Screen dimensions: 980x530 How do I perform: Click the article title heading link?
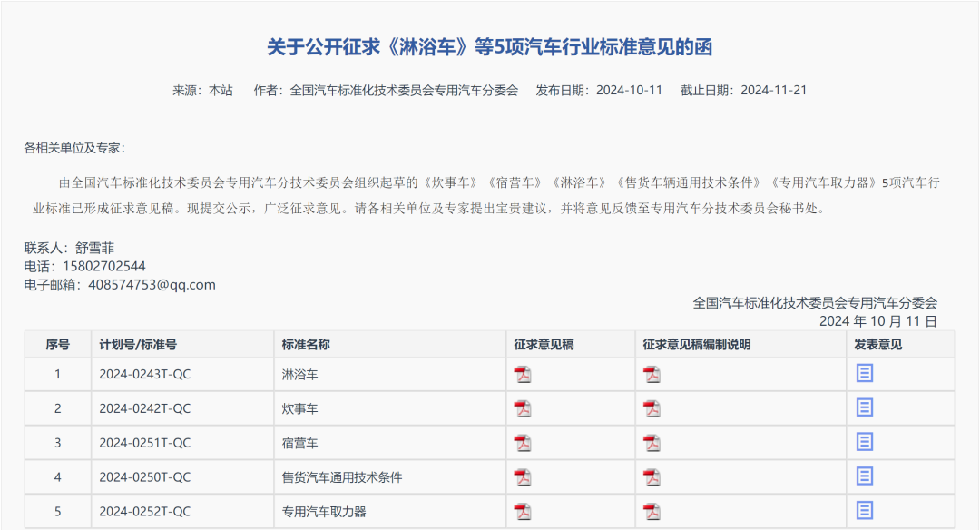(x=491, y=46)
